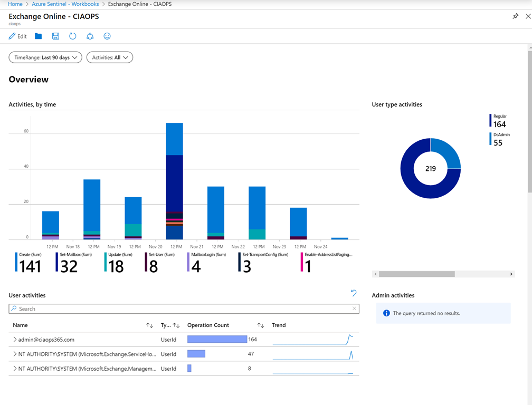
Task: Save the workbook with floppy disk icon
Action: (x=55, y=36)
